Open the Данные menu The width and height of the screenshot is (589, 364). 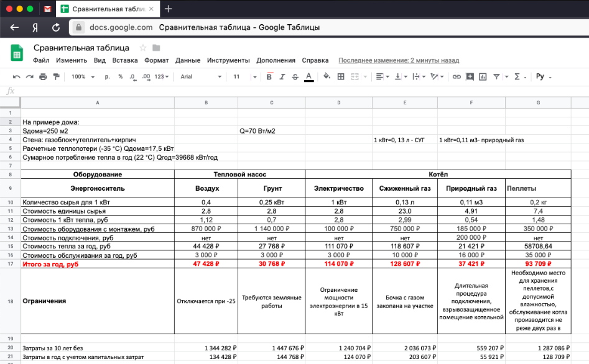188,60
